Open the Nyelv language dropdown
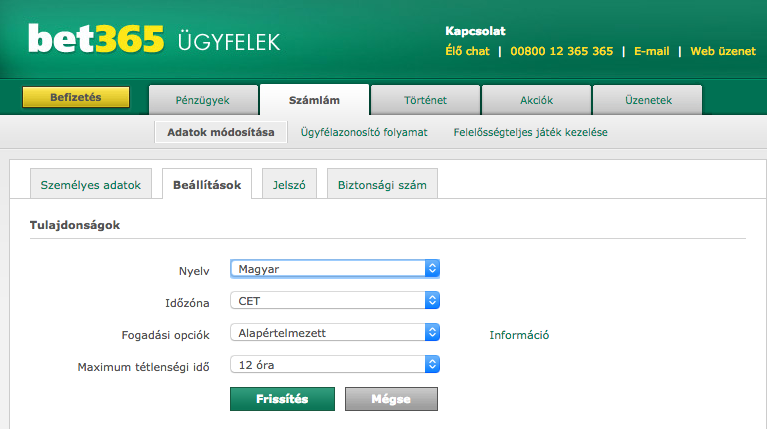Viewport: 767px width, 429px height. point(334,269)
